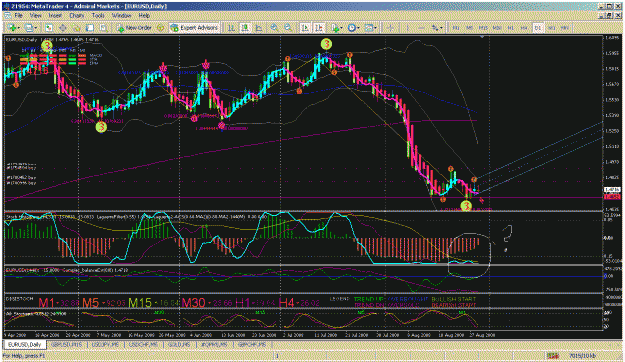Switch to the GBPUSD,M15 chart tab

(x=67, y=344)
